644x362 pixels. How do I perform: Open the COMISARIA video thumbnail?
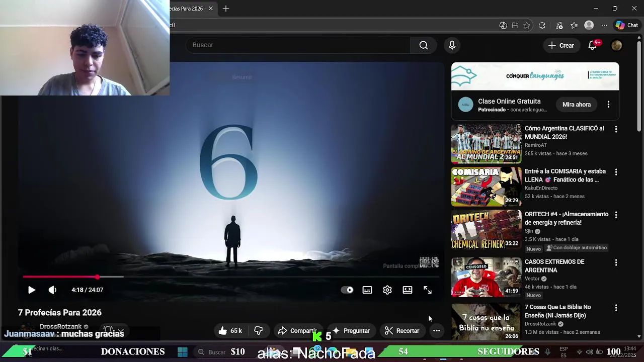click(x=486, y=187)
